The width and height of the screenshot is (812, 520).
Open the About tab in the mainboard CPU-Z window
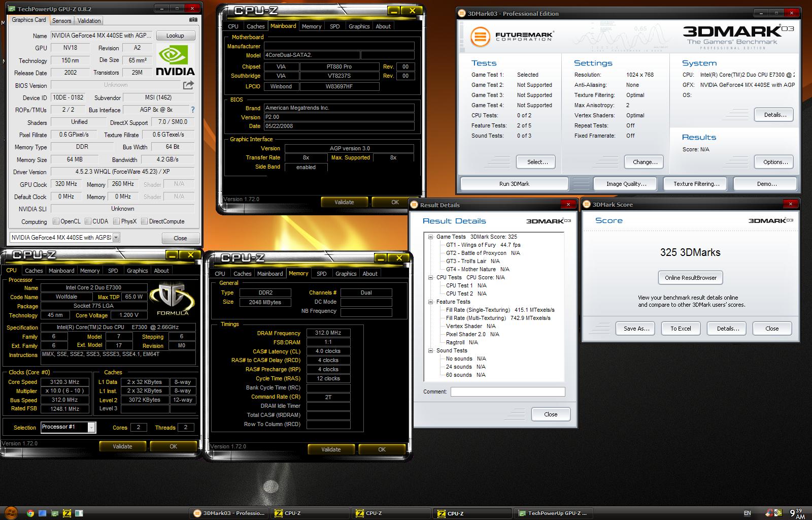pos(383,26)
